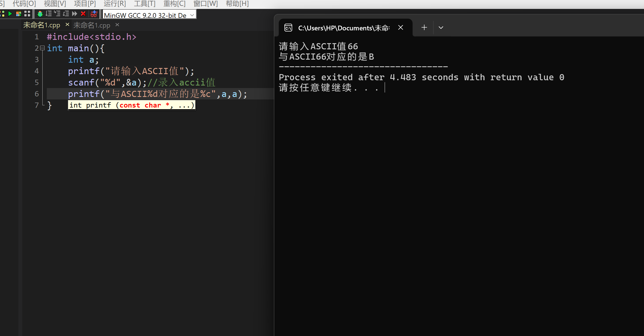This screenshot has height=336, width=644.
Task: Open the 运行[R] menu
Action: point(115,4)
